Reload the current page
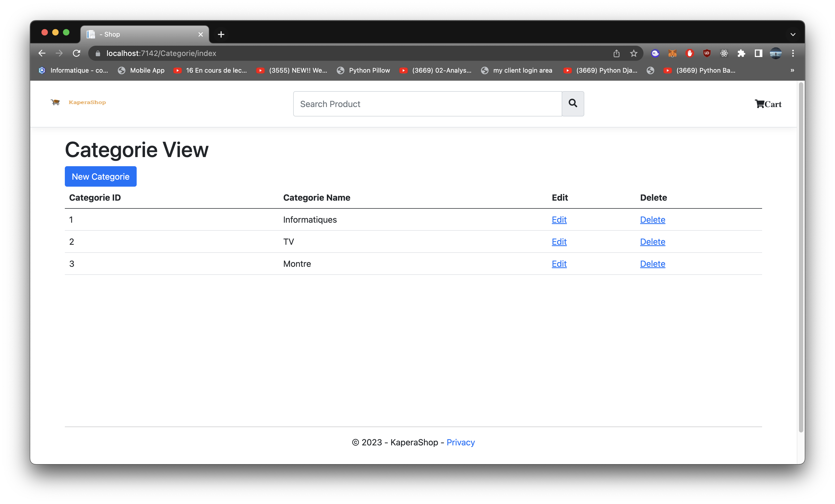The image size is (835, 504). 77,53
